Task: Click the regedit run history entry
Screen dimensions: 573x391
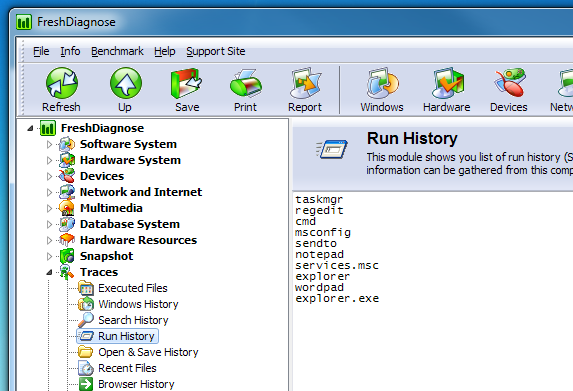Action: pyautogui.click(x=319, y=210)
